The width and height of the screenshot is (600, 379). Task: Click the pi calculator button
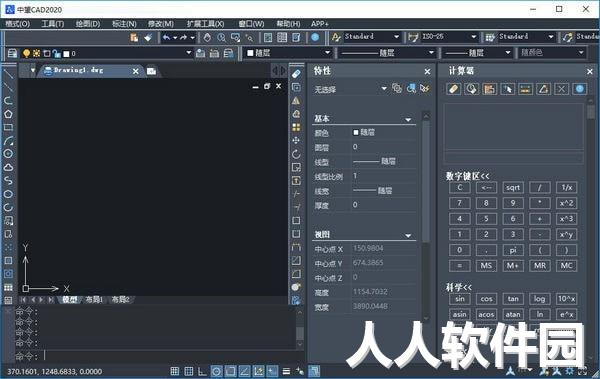click(513, 250)
